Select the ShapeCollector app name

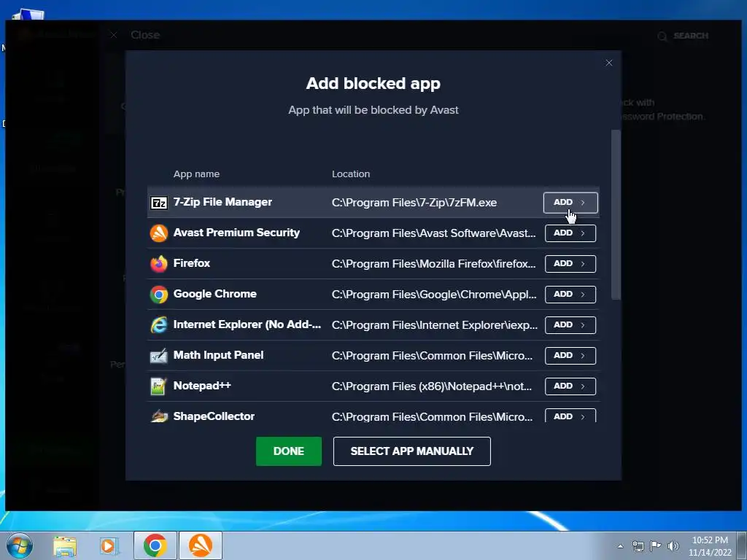coord(214,416)
